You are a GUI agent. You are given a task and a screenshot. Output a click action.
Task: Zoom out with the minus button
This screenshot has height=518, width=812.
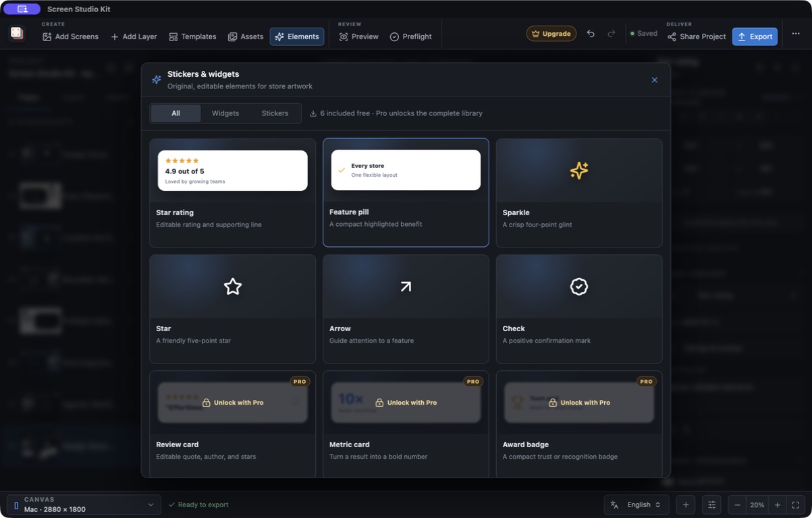pyautogui.click(x=737, y=505)
